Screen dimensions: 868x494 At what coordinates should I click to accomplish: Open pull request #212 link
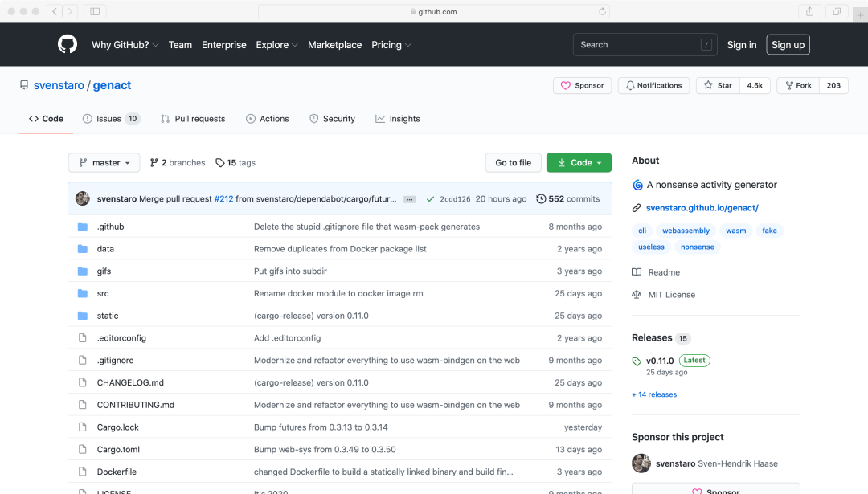pyautogui.click(x=223, y=198)
